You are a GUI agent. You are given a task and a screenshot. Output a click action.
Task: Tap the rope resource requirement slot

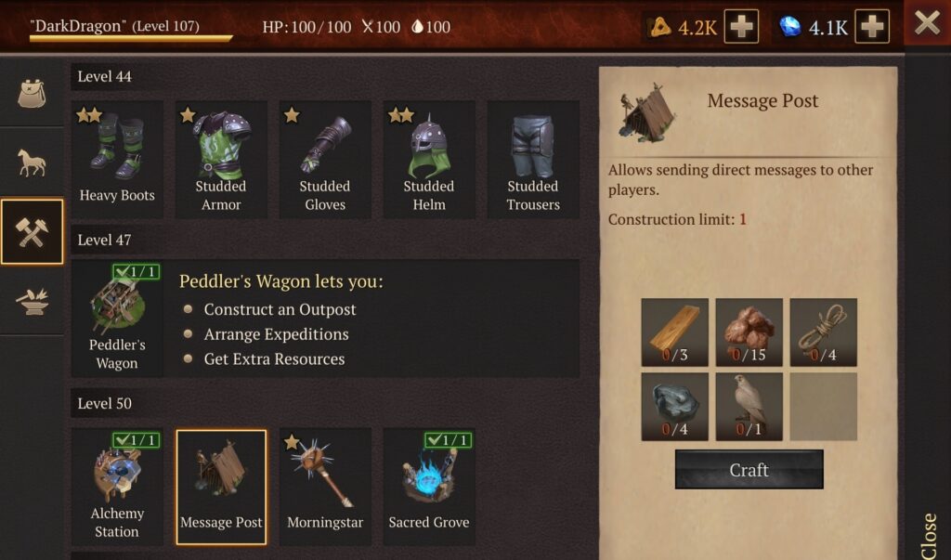823,332
